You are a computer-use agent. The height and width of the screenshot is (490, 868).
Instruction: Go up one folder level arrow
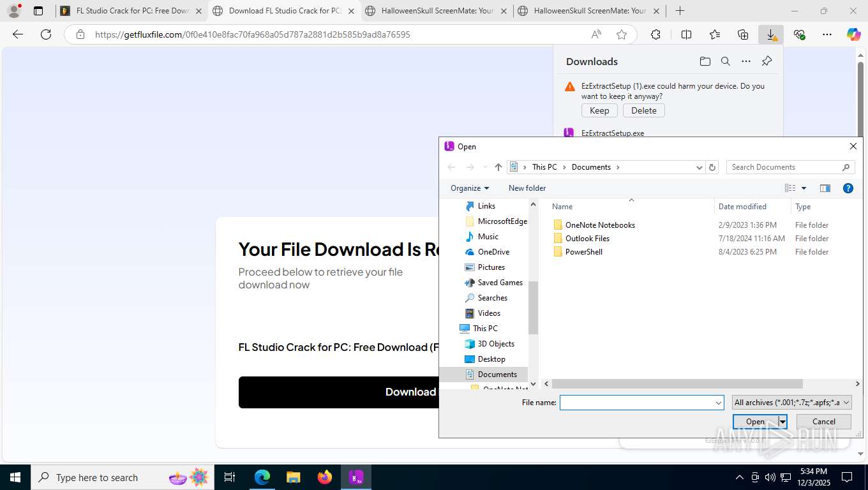[498, 167]
